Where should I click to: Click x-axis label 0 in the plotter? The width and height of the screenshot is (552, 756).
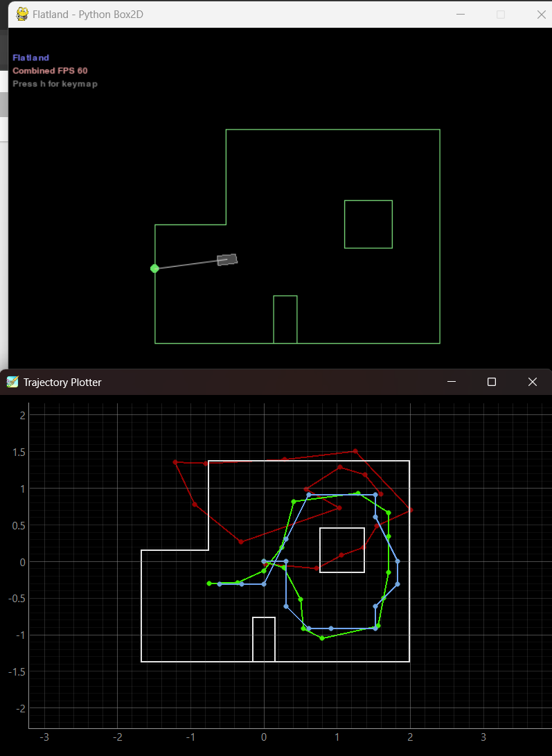[x=264, y=737]
